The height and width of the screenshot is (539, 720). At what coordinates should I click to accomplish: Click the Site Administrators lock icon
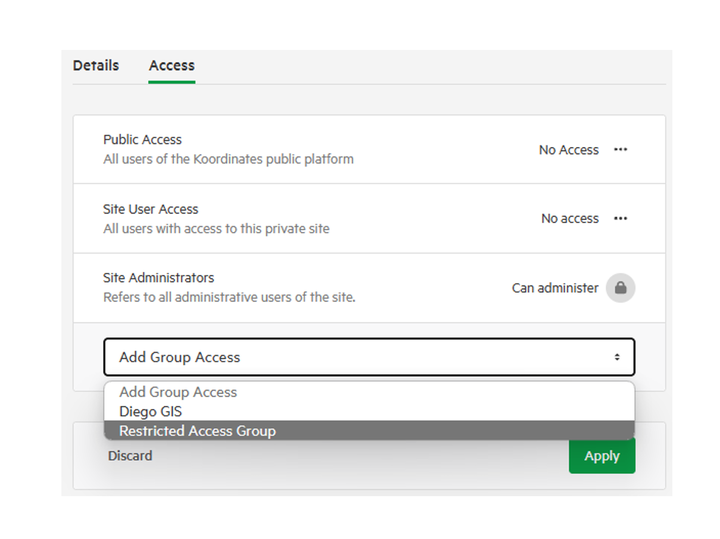pos(620,288)
